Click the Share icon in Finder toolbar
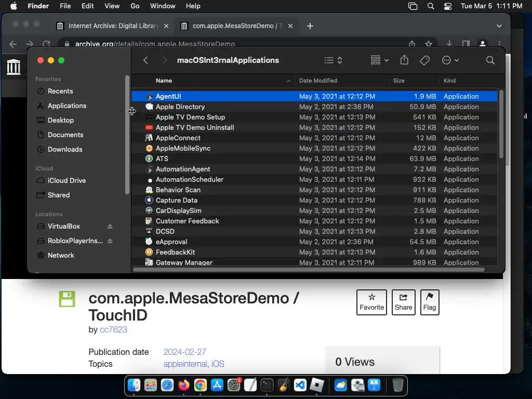 point(404,60)
